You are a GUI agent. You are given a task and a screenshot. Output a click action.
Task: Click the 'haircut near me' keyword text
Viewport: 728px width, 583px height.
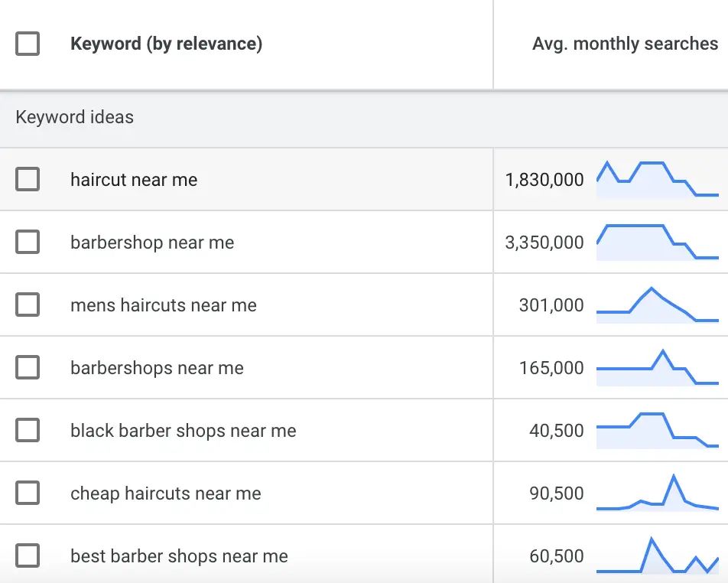(134, 180)
